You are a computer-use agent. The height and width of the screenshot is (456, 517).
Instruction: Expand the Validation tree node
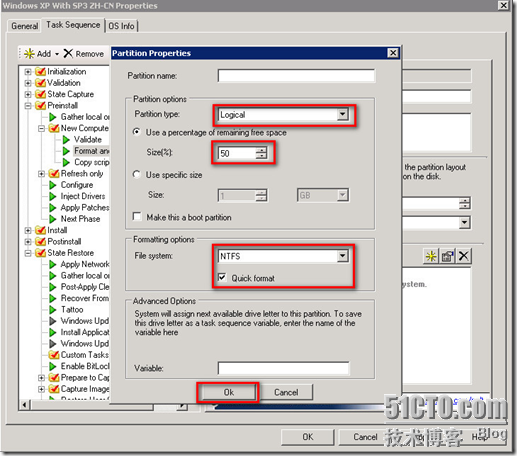point(28,83)
